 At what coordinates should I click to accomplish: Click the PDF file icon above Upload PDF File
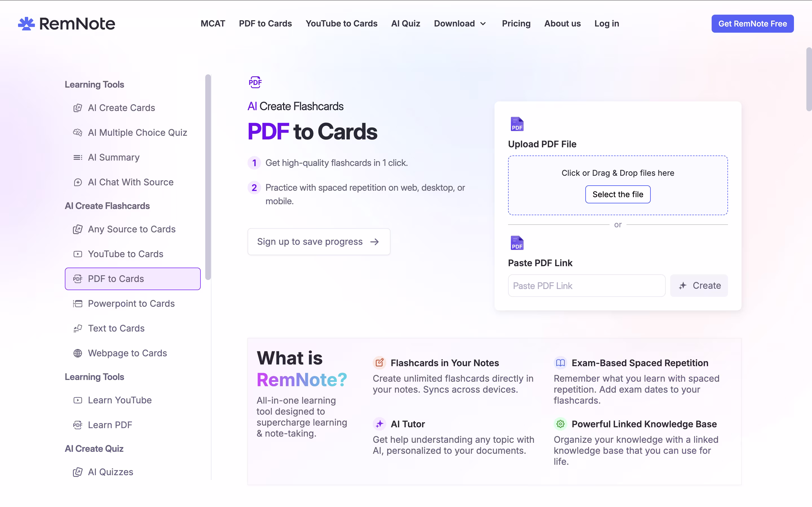517,124
